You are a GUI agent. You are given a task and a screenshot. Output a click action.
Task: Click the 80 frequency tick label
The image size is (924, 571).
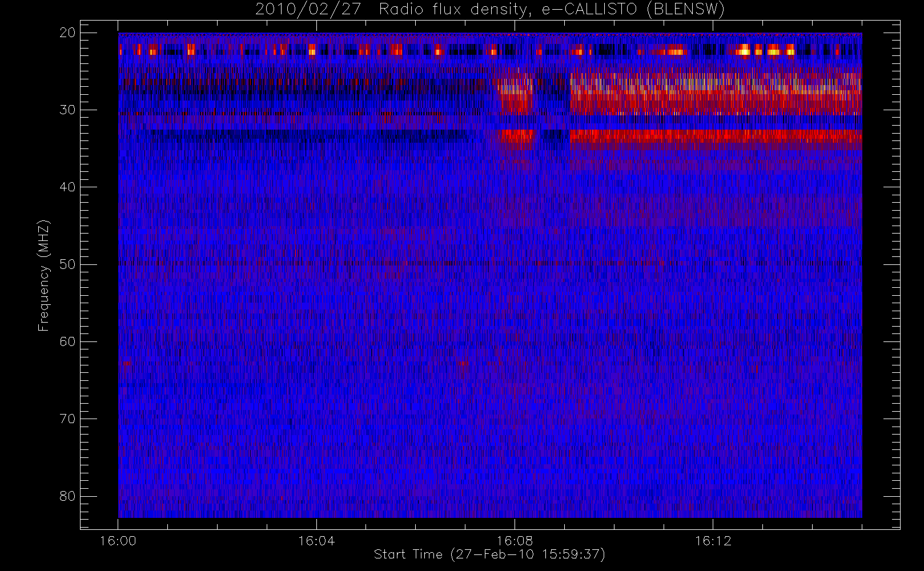[x=67, y=496]
